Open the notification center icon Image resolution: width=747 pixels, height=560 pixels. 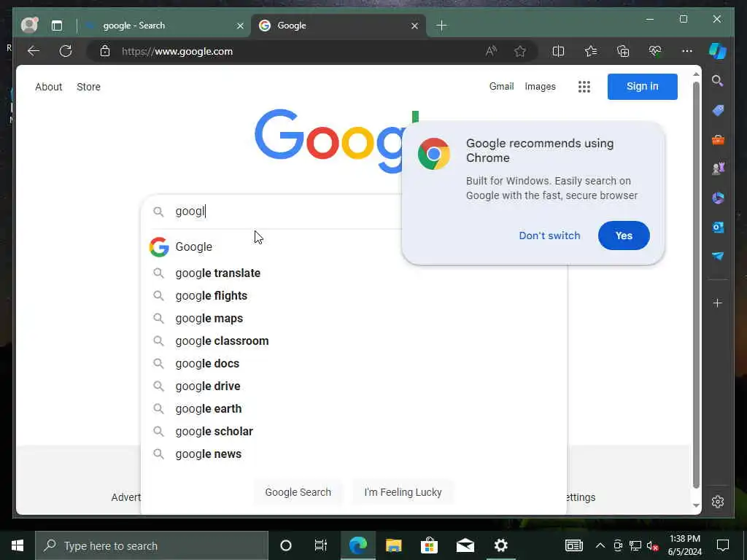coord(723,545)
